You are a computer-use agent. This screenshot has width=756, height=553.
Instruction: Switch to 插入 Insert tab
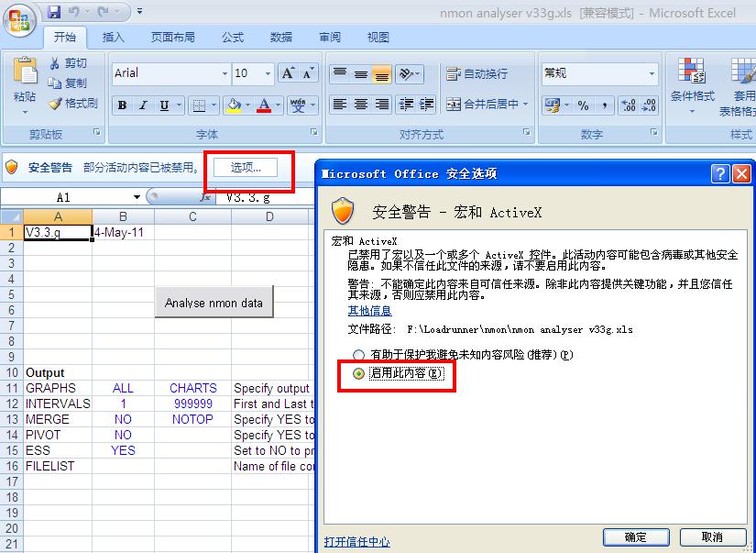pyautogui.click(x=114, y=38)
